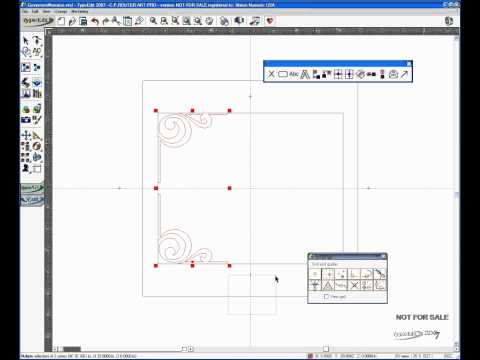The image size is (480, 360).
Task: Click the large letter A icon in floating toolbar
Action: pos(305,74)
